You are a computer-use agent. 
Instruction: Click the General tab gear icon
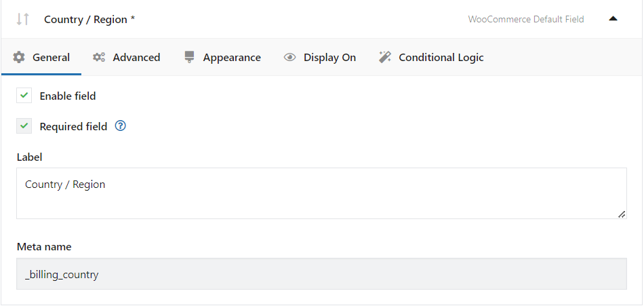coord(19,57)
